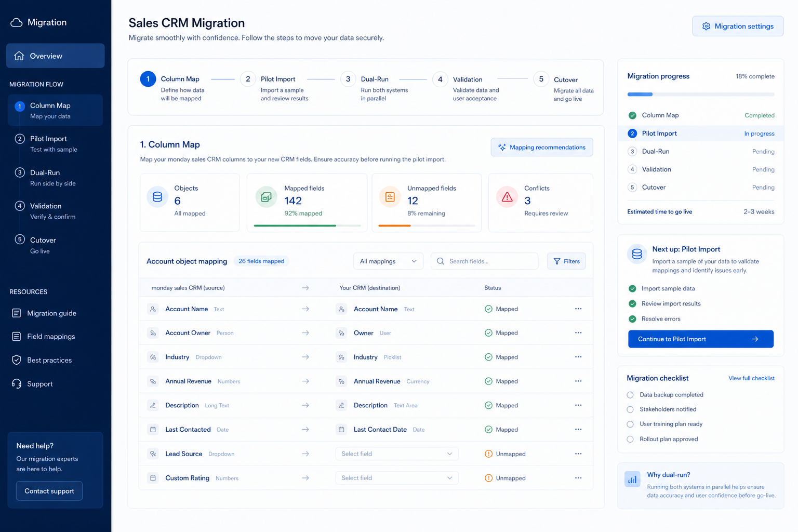This screenshot has height=532, width=798.
Task: Open Select field dropdown for Lead Source
Action: 397,454
